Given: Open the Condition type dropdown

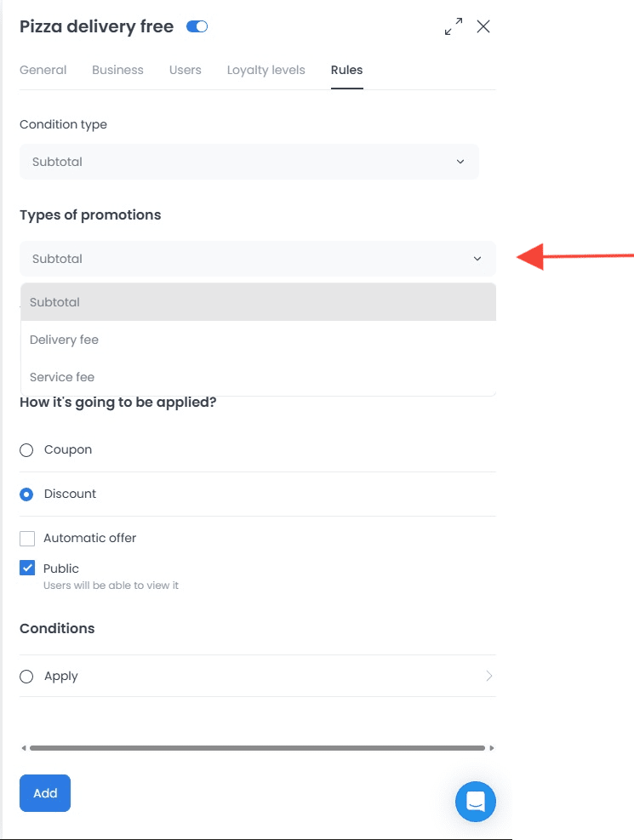Looking at the screenshot, I should click(249, 162).
